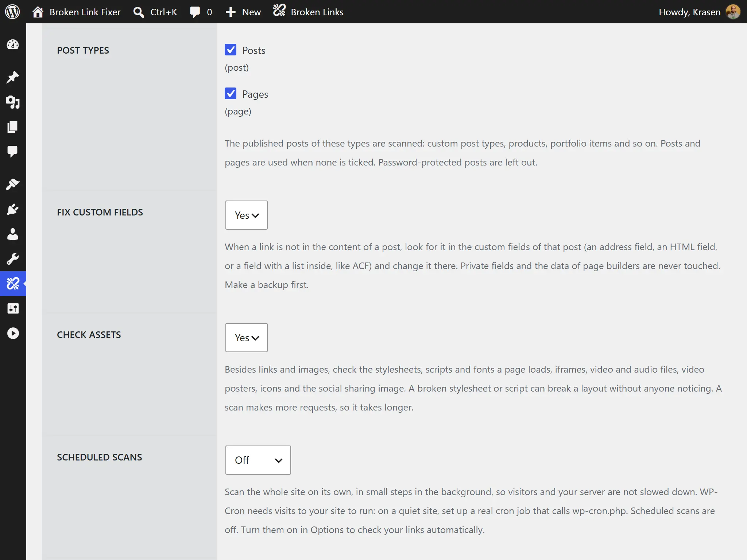Click Broken Links in the admin bar
747x560 pixels.
coord(317,12)
